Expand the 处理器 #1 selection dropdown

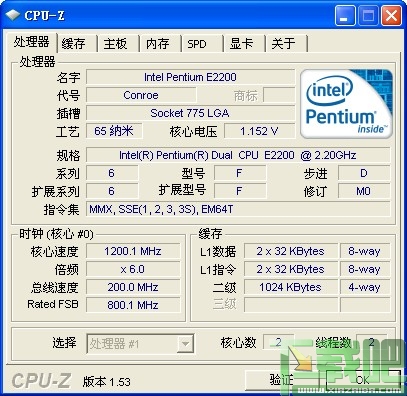pos(185,344)
